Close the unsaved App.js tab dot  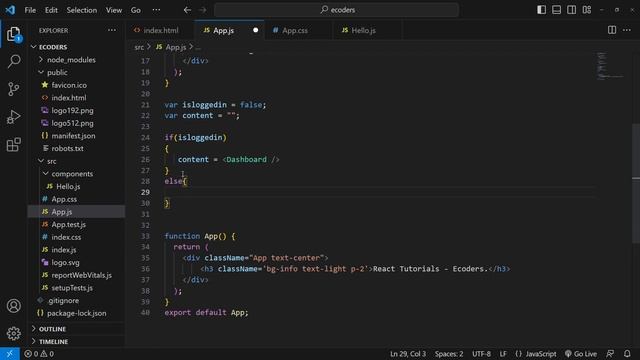point(256,30)
